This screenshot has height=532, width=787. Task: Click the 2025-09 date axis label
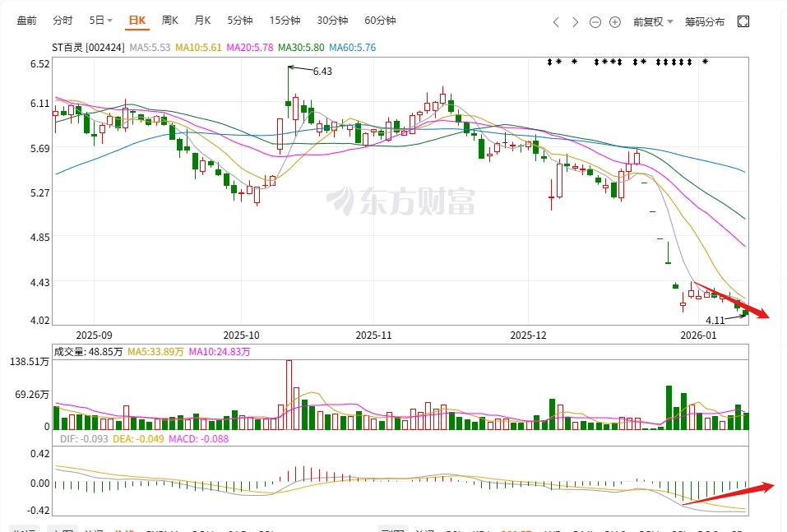pos(94,335)
